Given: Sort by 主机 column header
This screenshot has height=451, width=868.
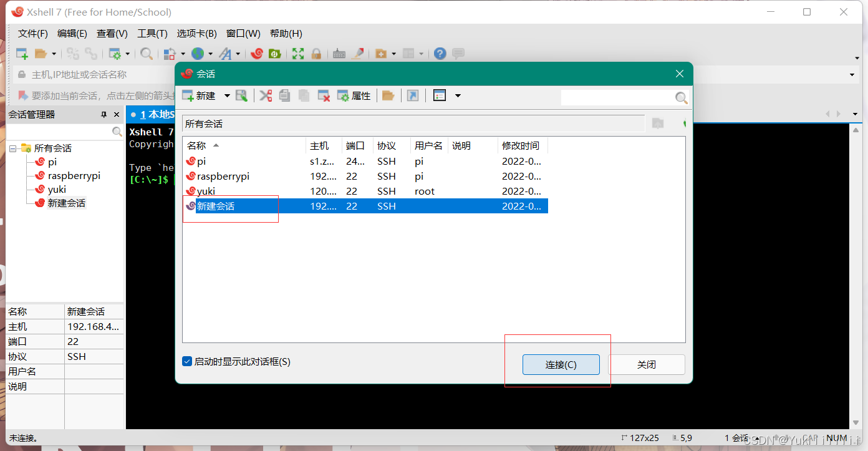Looking at the screenshot, I should (324, 145).
